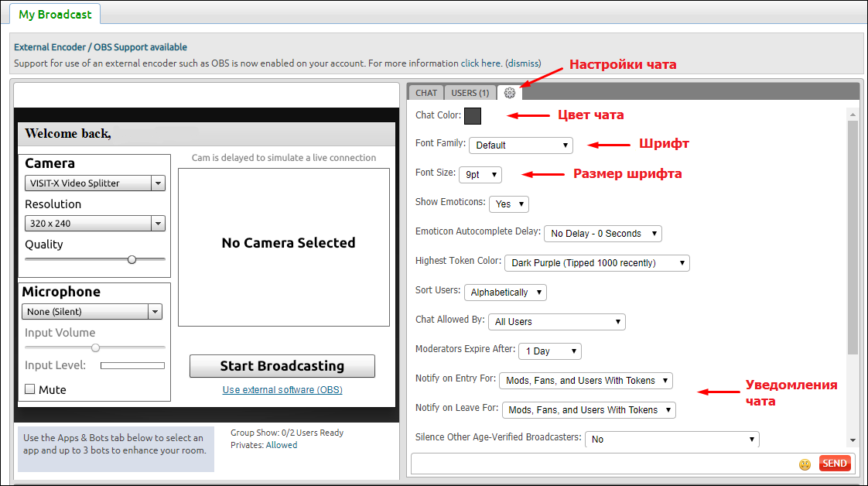Click the chat message input field

(603, 464)
